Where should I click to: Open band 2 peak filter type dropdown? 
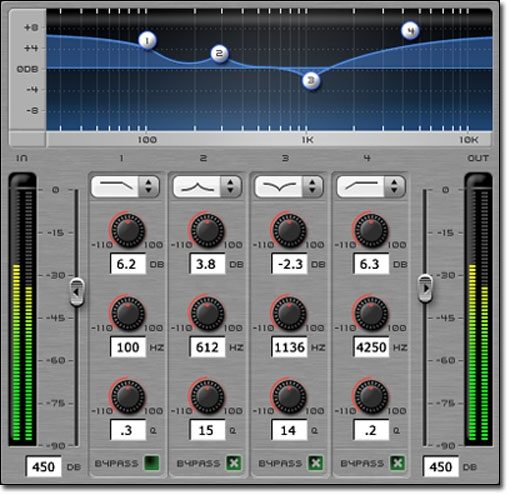pyautogui.click(x=207, y=186)
